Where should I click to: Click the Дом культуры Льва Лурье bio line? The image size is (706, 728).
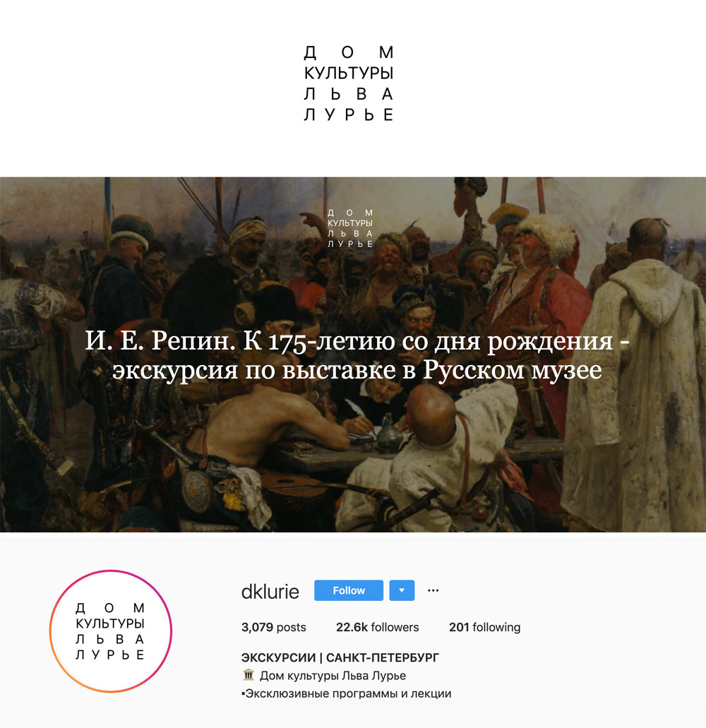333,676
